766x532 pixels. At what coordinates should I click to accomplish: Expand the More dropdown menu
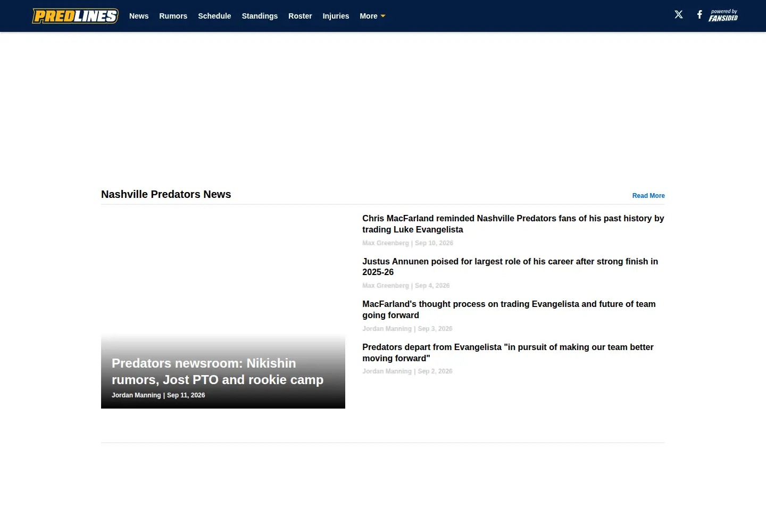pyautogui.click(x=372, y=16)
